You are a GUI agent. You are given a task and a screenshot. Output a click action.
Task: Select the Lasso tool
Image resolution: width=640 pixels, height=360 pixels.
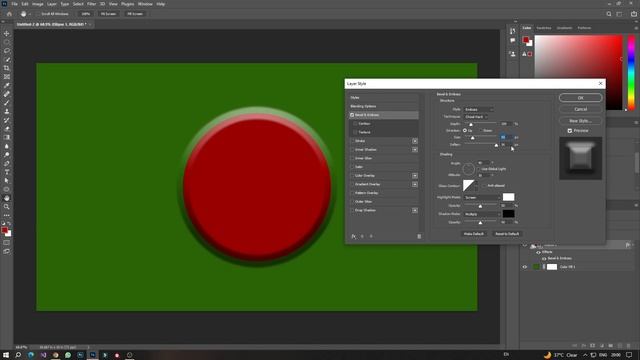pos(7,51)
